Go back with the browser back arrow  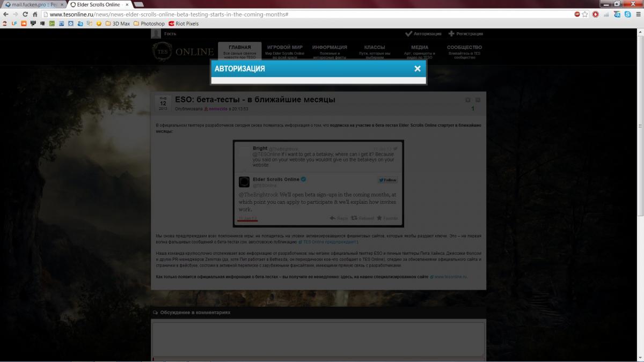[5, 14]
